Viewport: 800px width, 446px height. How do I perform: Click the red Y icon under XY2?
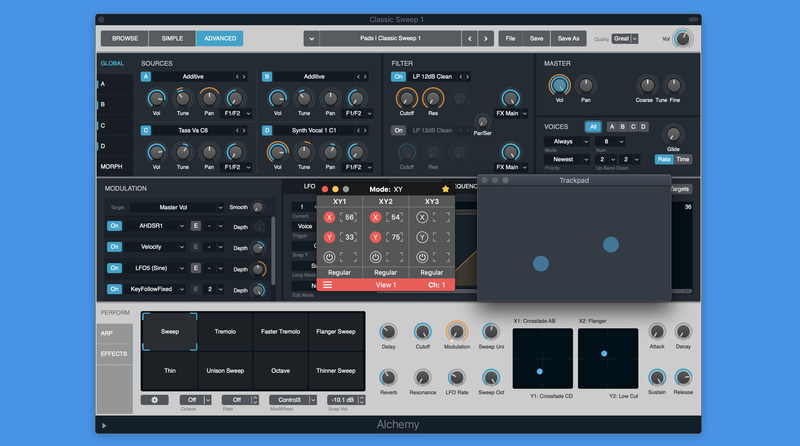click(x=376, y=237)
